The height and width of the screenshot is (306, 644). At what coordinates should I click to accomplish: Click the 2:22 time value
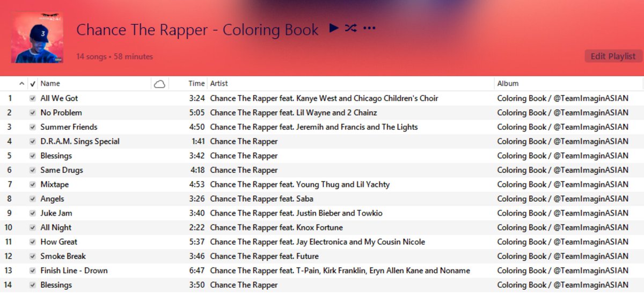(197, 228)
